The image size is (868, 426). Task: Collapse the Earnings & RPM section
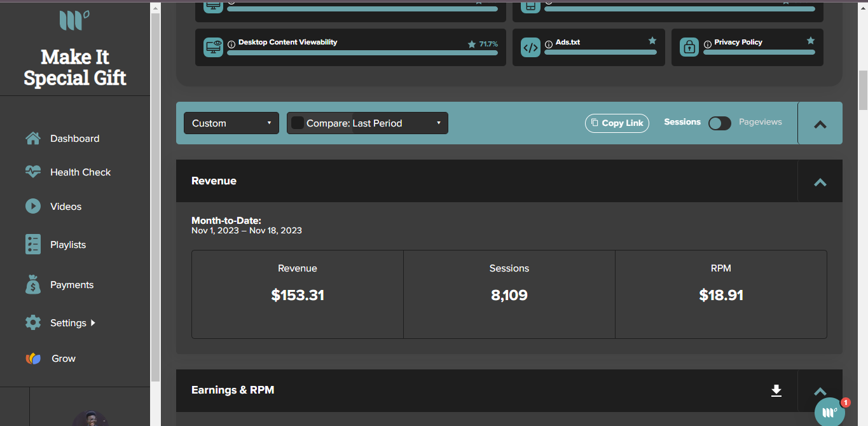tap(820, 391)
